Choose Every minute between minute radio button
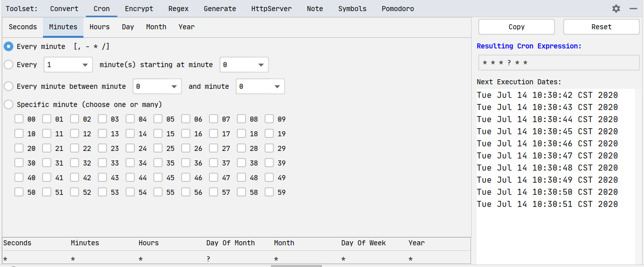Screen dimensions: 644x267 tap(9, 86)
